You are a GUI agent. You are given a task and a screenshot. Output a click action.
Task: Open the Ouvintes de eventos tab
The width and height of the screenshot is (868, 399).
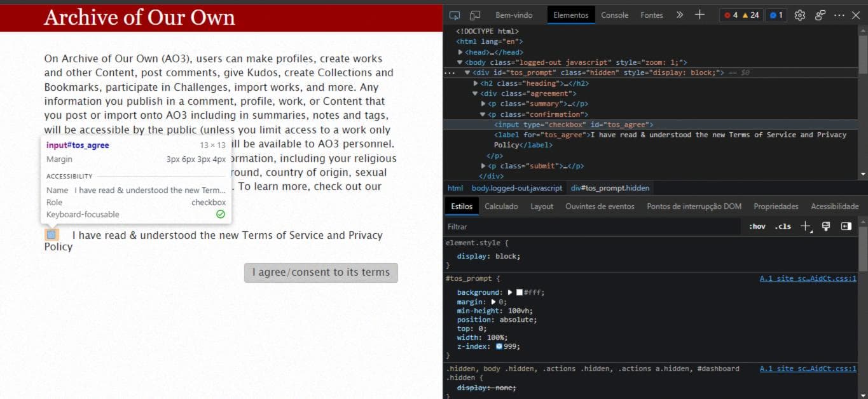click(600, 206)
